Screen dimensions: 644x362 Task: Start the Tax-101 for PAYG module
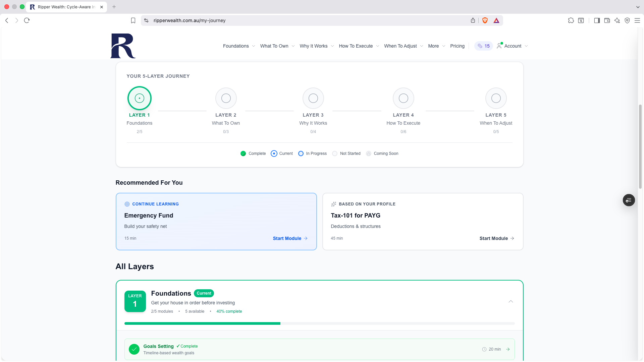497,238
